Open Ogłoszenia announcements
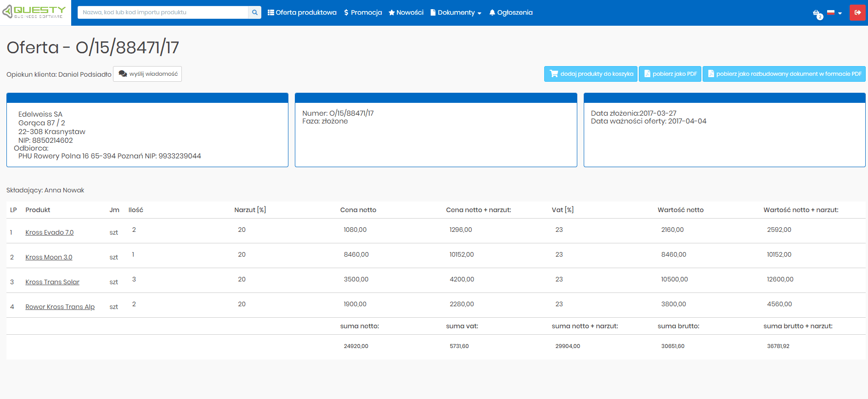Screen dimensions: 868x399 tap(511, 12)
